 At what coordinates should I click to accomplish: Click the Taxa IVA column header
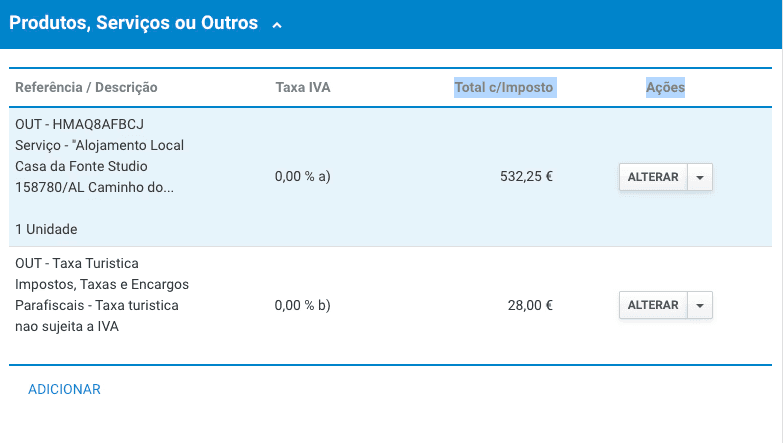point(303,87)
